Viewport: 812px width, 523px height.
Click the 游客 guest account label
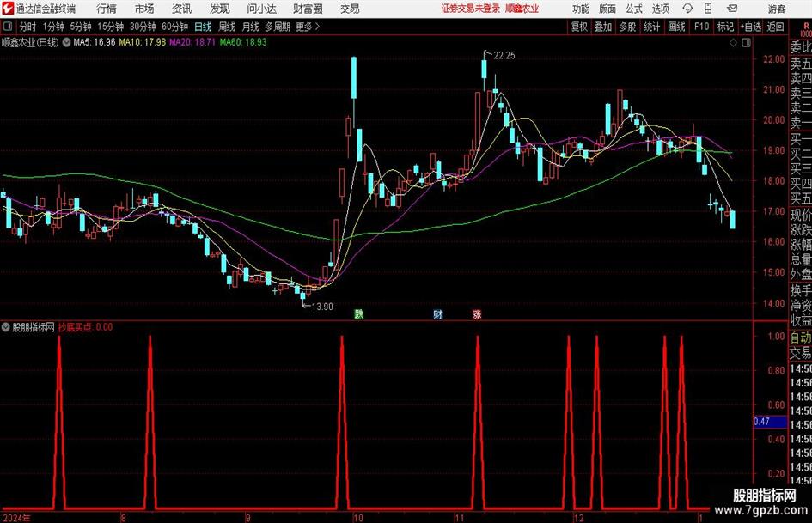pyautogui.click(x=777, y=9)
